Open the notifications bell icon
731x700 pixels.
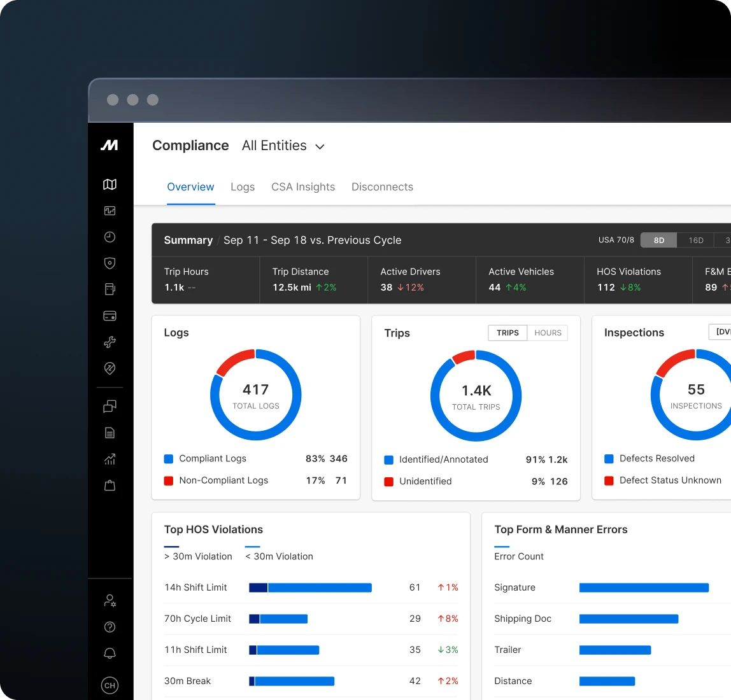[x=110, y=654]
